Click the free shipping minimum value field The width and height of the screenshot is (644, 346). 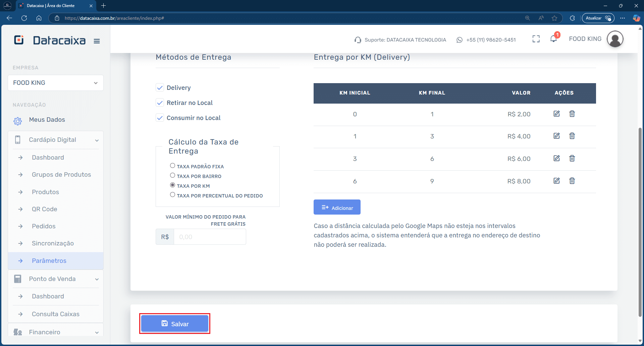210,237
